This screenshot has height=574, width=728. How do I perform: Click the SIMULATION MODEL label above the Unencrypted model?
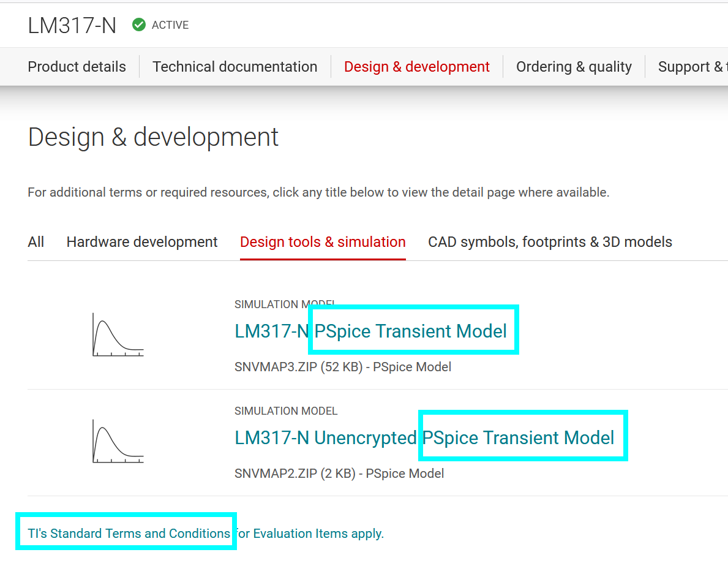[x=285, y=411]
